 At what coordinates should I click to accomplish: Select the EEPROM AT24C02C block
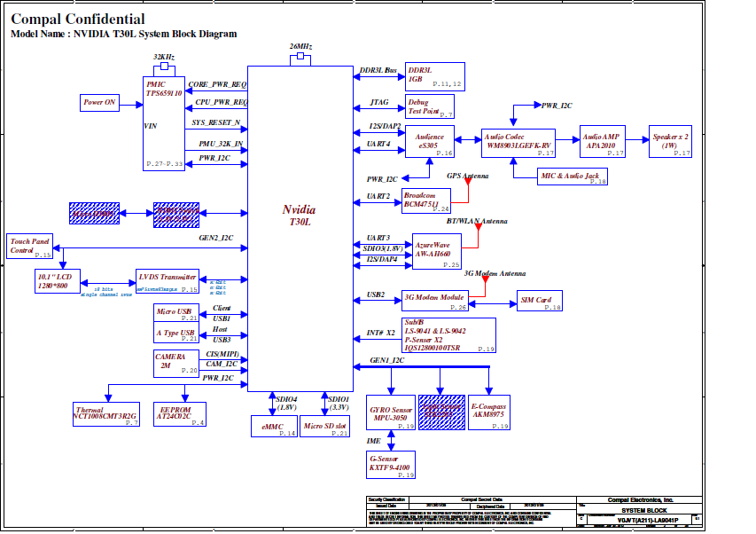click(x=180, y=414)
